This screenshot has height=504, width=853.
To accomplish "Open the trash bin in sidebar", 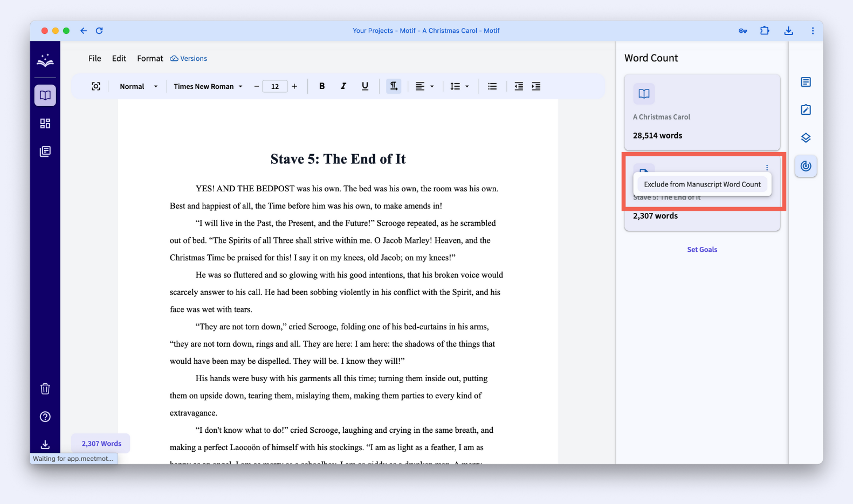I will click(x=45, y=389).
